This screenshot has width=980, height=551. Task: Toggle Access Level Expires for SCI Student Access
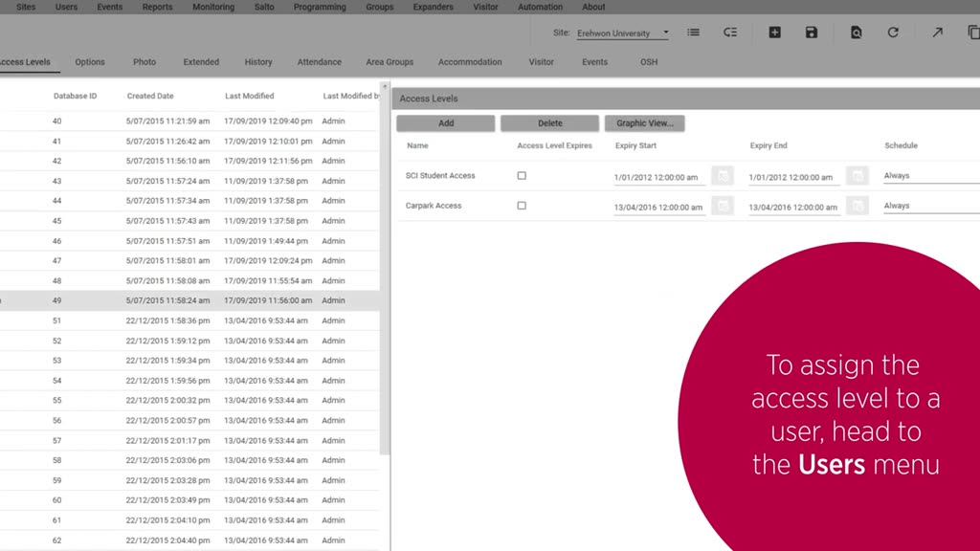[522, 176]
